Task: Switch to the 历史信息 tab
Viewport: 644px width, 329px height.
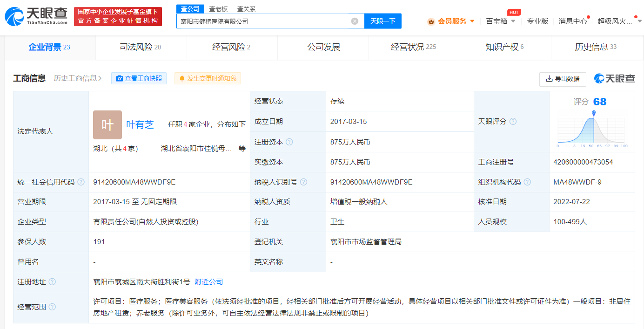Action: coord(596,47)
